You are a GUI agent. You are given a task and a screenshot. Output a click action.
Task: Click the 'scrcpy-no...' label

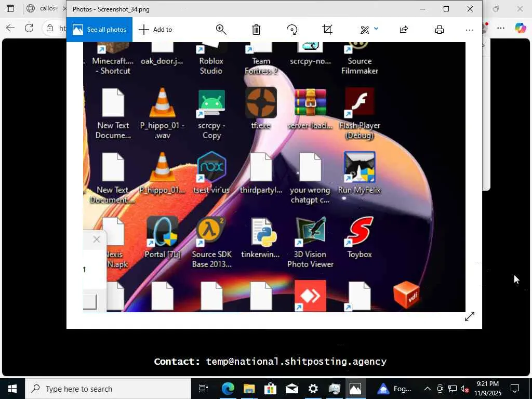(310, 61)
